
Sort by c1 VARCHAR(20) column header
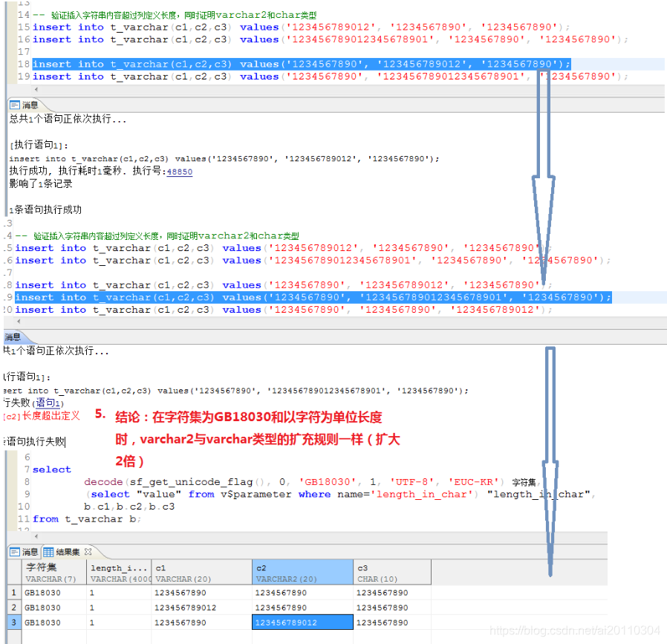[x=201, y=572]
